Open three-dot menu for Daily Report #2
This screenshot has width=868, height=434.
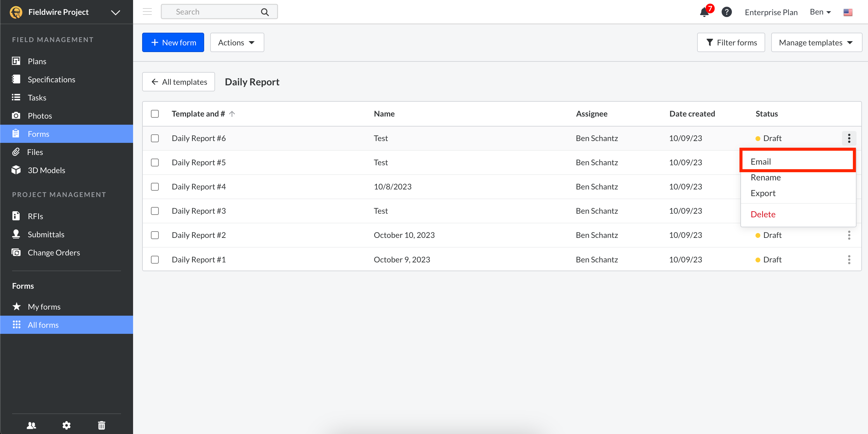click(849, 235)
